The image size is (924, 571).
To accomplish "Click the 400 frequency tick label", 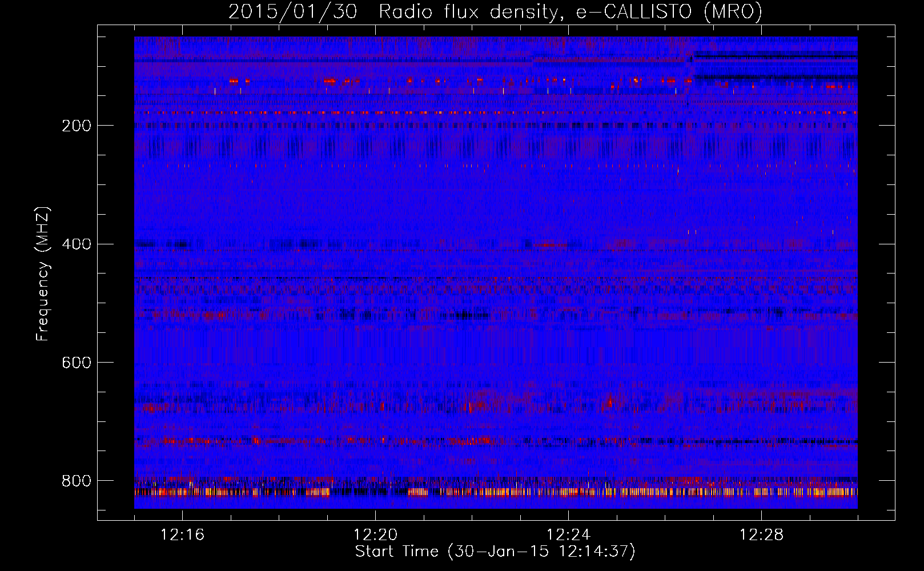I will click(x=77, y=244).
